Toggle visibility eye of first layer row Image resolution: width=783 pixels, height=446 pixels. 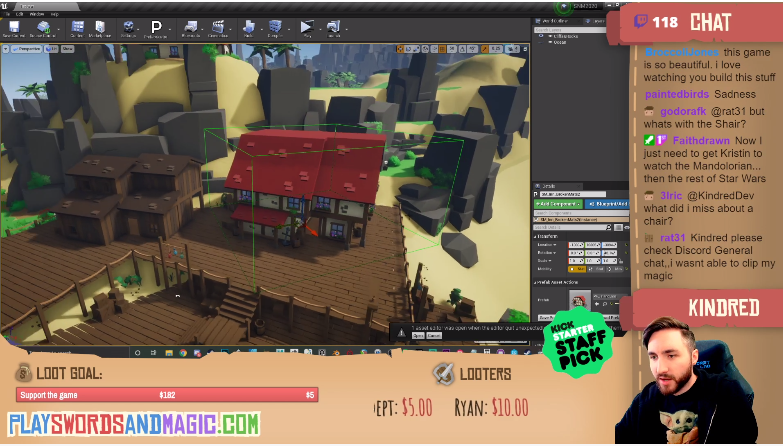click(541, 36)
